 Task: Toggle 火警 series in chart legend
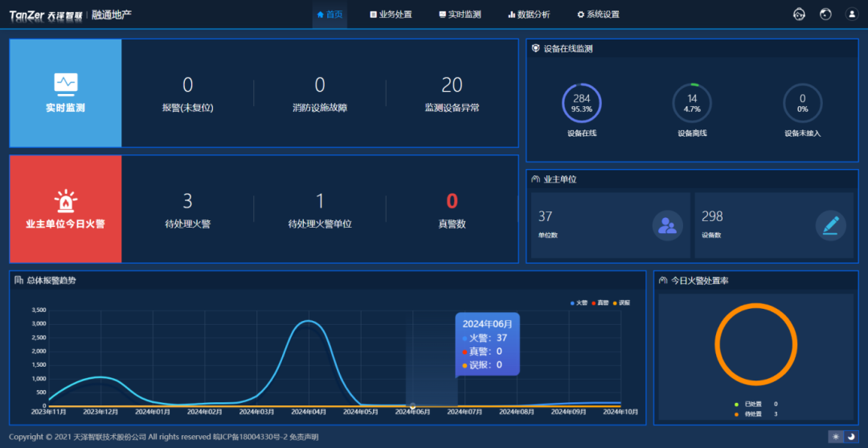tap(578, 302)
